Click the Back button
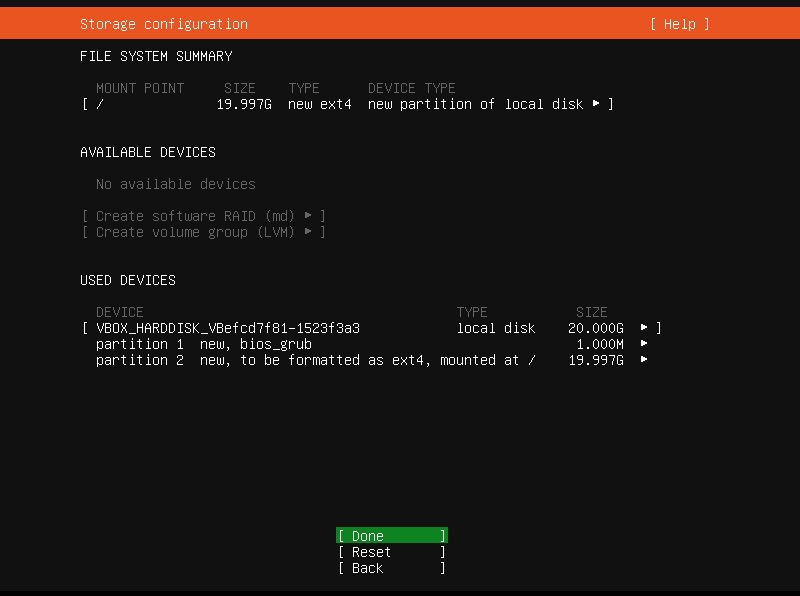This screenshot has height=596, width=800. coord(390,567)
